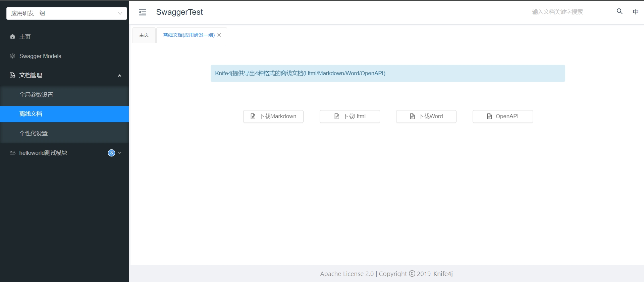Switch to the 主页 tab
Image resolution: width=644 pixels, height=282 pixels.
144,35
